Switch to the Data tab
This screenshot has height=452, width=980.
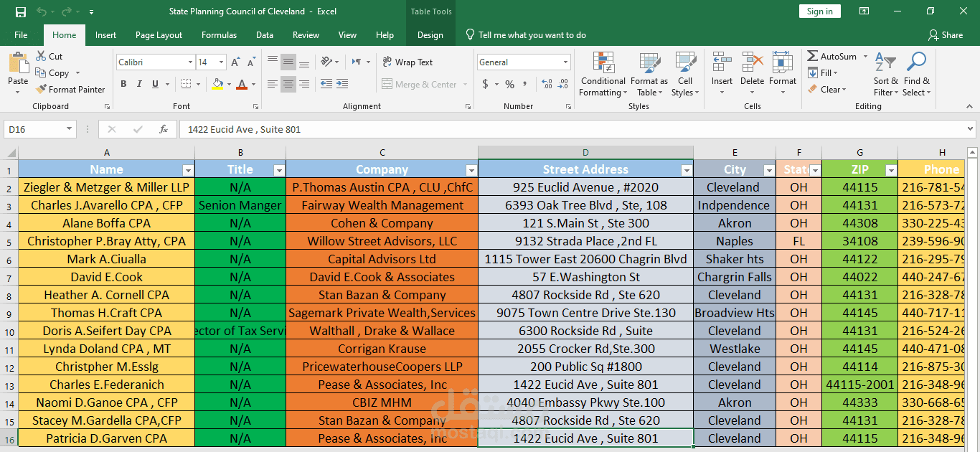[265, 35]
